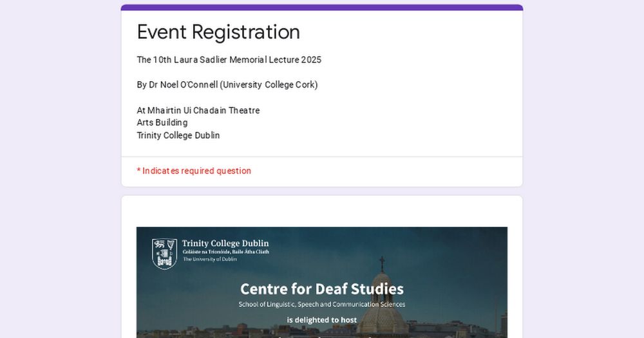
Task: Click the Indicates required question notice
Action: [194, 171]
